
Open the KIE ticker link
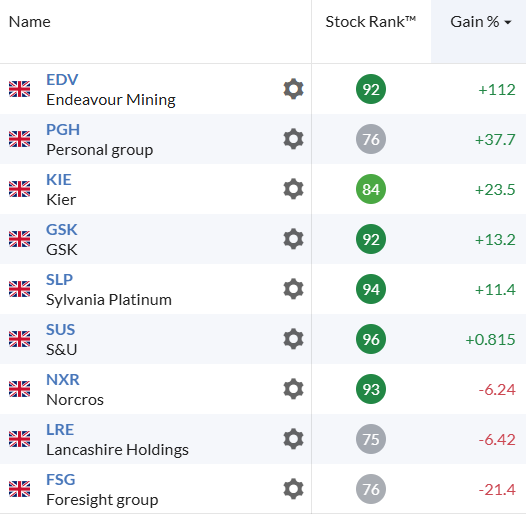59,180
